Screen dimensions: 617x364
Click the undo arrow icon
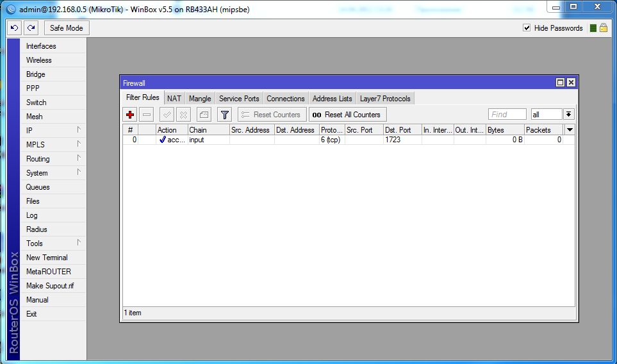(x=15, y=28)
